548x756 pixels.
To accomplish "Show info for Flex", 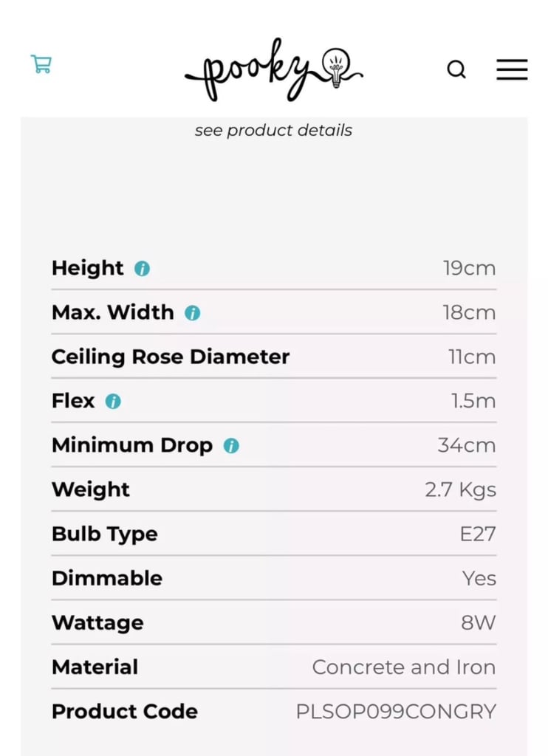I will 113,401.
